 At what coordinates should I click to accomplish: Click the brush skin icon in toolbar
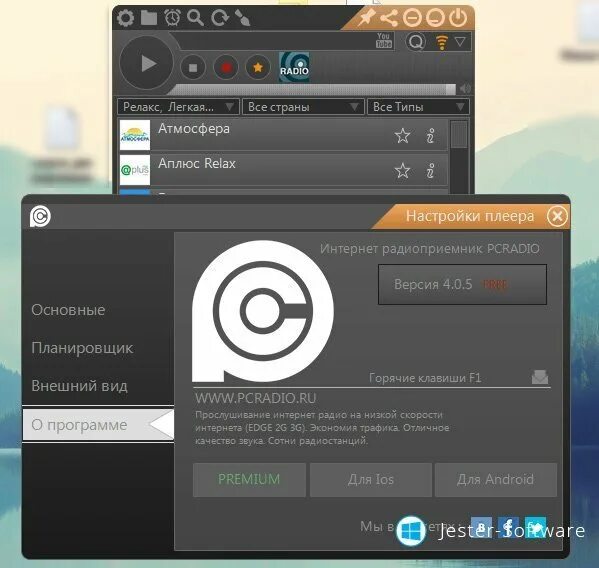pyautogui.click(x=242, y=18)
